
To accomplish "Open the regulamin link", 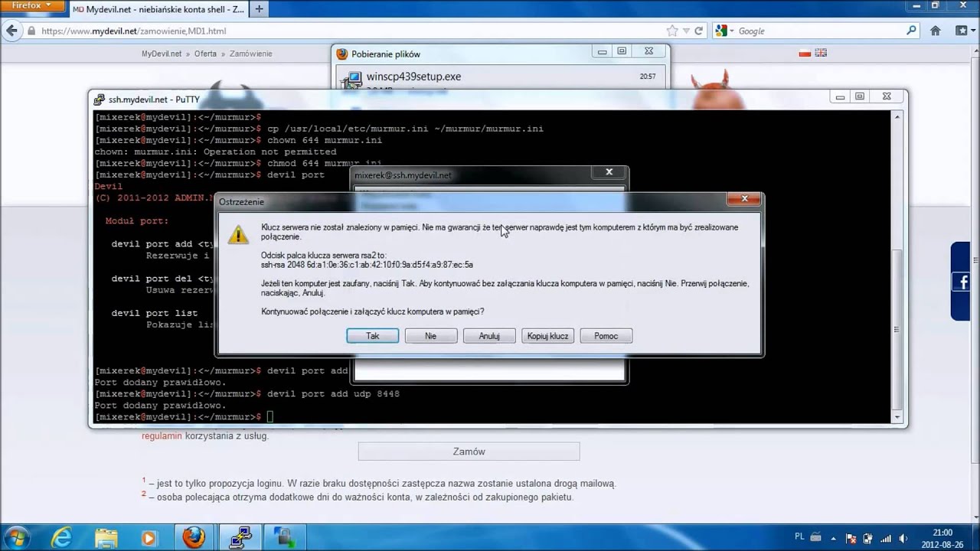I will 162,436.
